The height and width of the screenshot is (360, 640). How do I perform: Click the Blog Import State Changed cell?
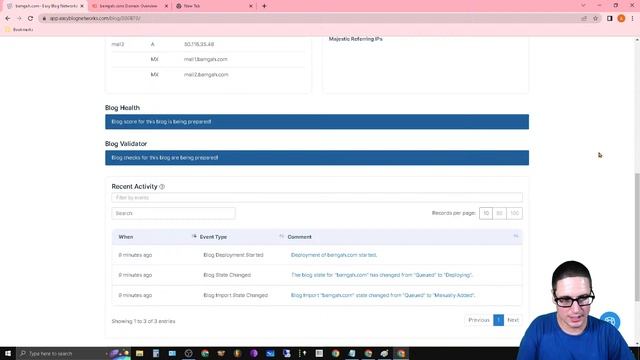(236, 295)
